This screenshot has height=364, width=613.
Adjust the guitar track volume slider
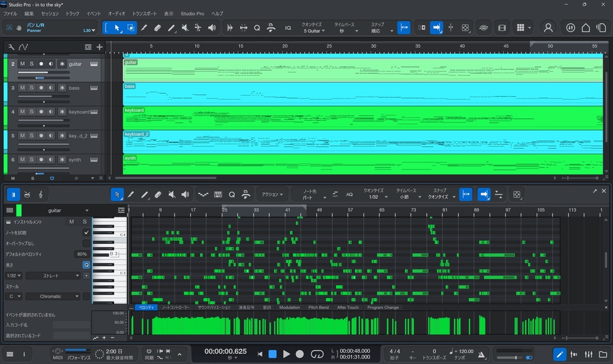tap(43, 73)
